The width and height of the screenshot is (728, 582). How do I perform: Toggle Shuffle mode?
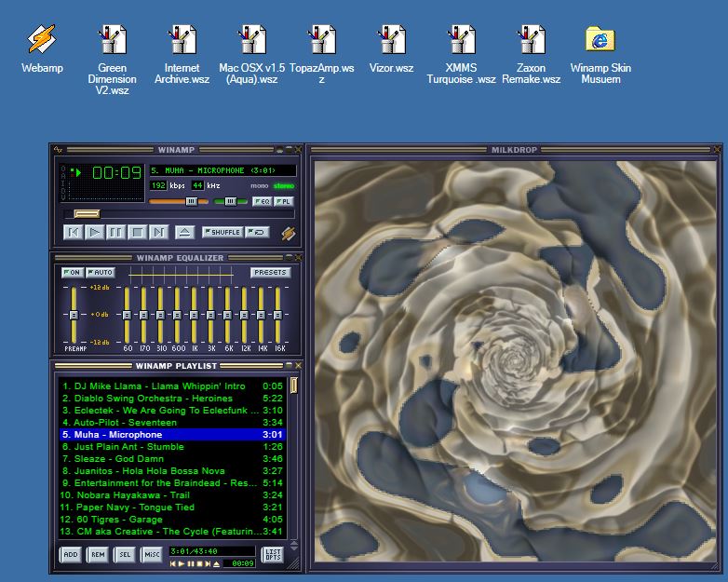(x=222, y=232)
